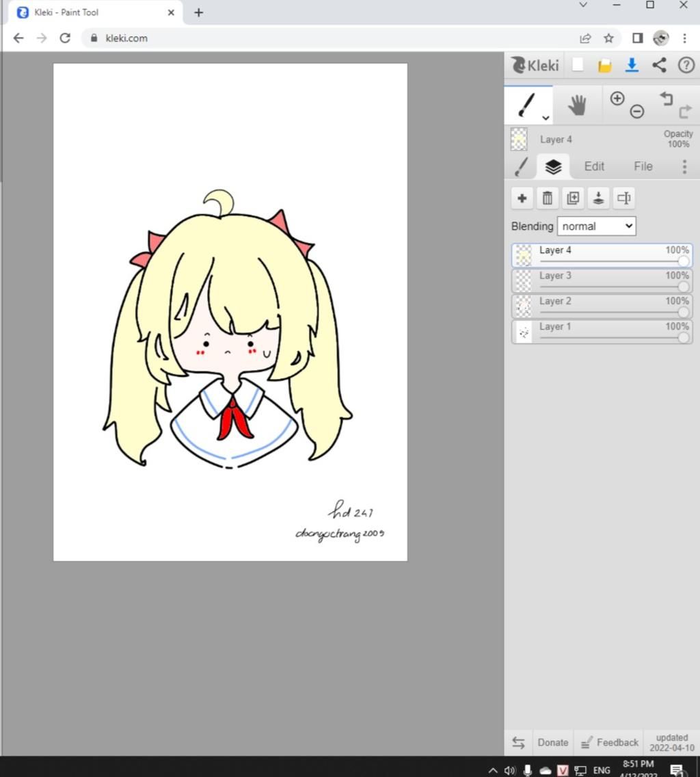
Task: Select Layer 4 in layer list
Action: (602, 256)
